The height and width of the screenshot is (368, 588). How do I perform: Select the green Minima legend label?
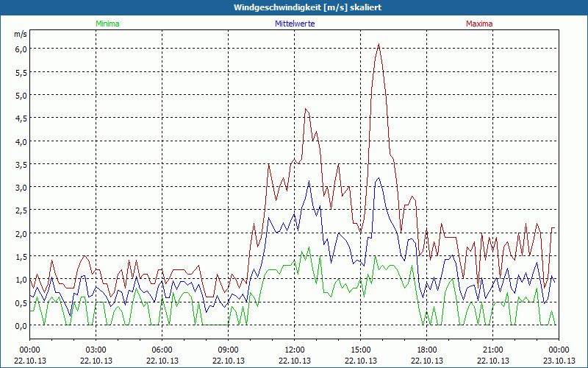point(107,24)
